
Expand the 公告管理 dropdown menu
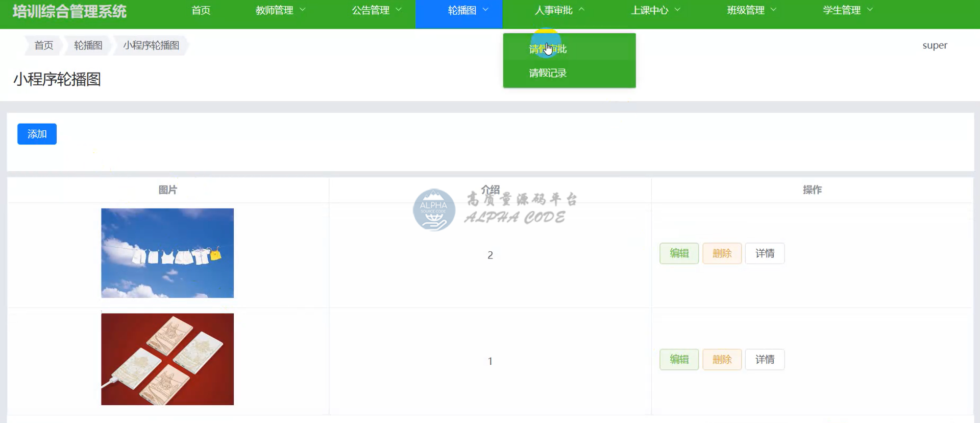tap(376, 10)
